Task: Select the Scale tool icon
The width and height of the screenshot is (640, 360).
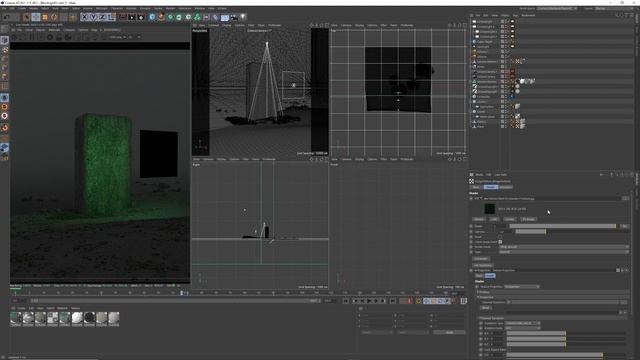Action: pyautogui.click(x=45, y=17)
